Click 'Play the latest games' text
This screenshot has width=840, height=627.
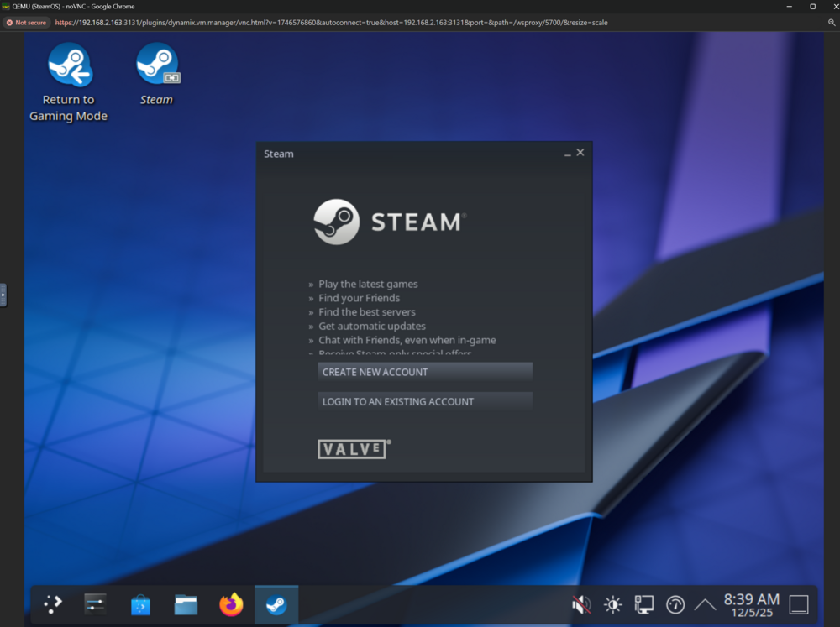tap(368, 284)
